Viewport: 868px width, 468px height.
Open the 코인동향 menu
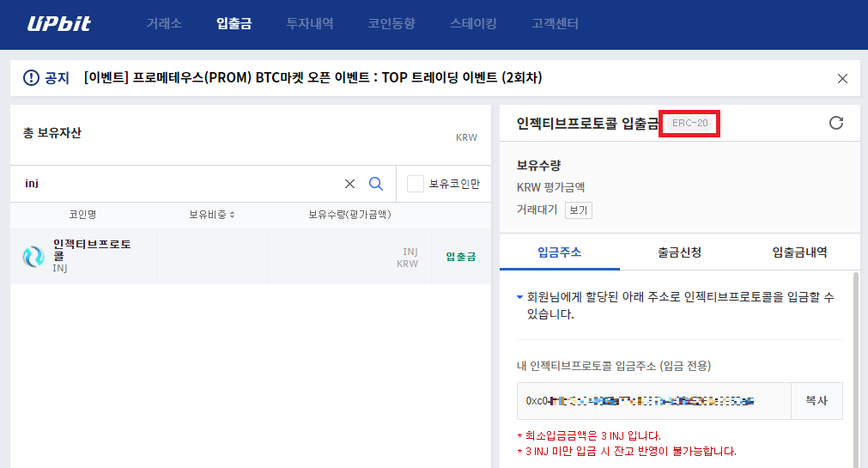(392, 23)
